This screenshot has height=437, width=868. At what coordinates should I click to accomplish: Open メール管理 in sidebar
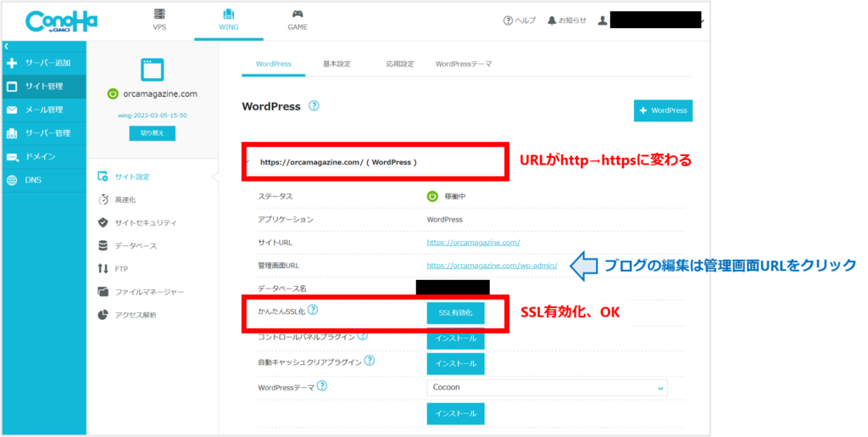tap(44, 109)
